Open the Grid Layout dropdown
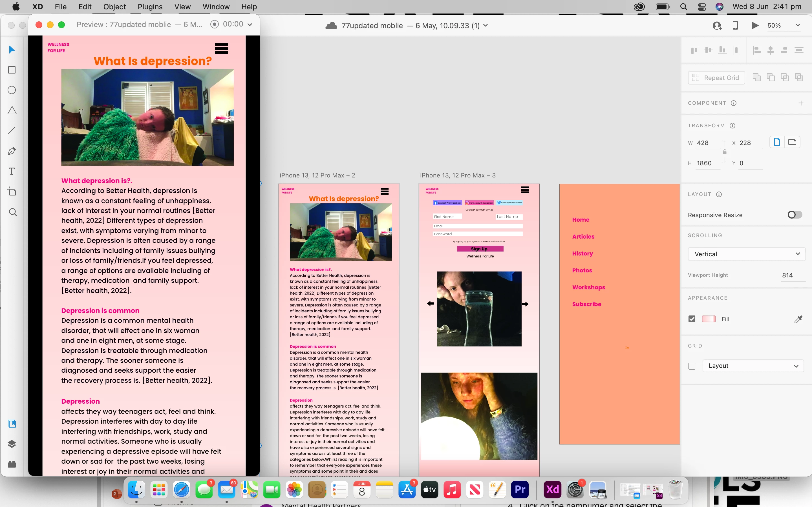 coord(753,366)
